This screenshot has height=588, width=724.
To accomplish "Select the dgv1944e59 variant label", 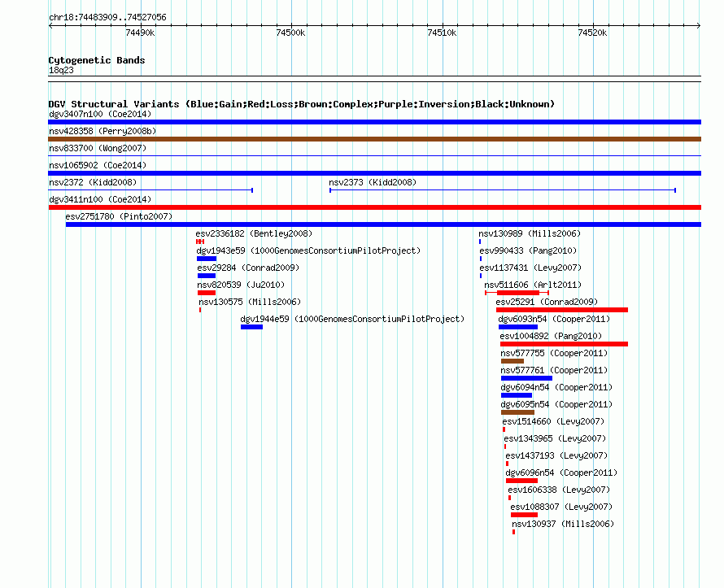I will [352, 319].
